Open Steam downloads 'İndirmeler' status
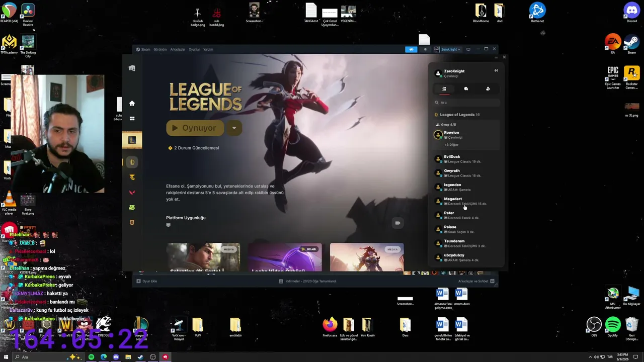 [307, 281]
